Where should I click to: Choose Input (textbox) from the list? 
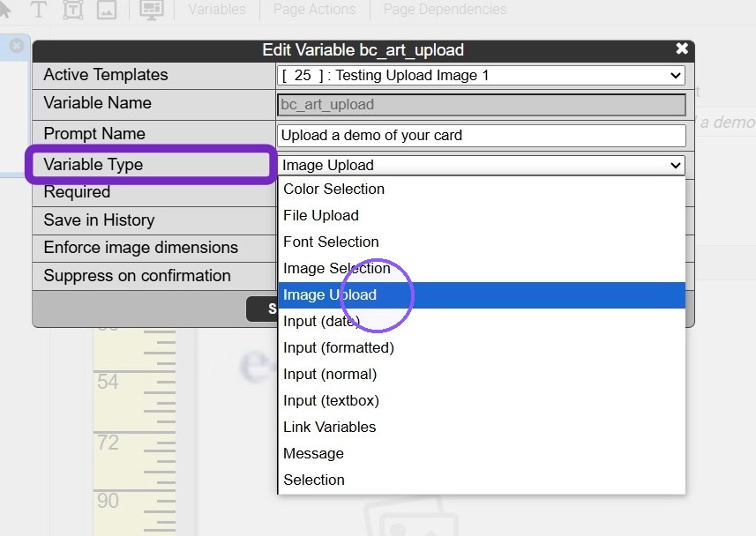coord(481,401)
